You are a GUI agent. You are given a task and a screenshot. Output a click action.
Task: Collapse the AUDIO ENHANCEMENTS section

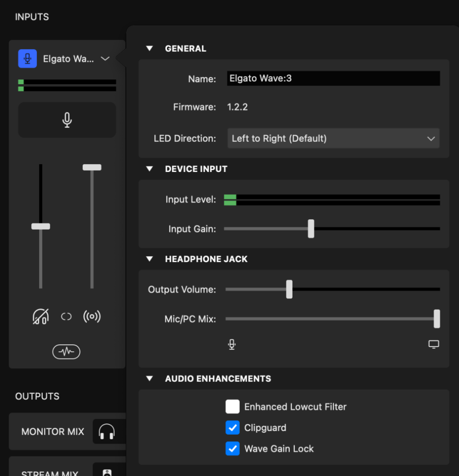coord(149,378)
